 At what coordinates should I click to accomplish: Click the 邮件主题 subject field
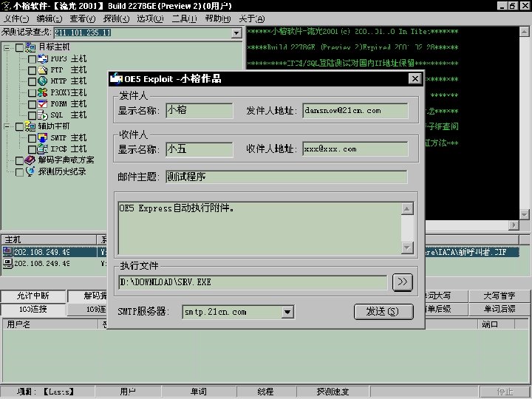pos(287,177)
